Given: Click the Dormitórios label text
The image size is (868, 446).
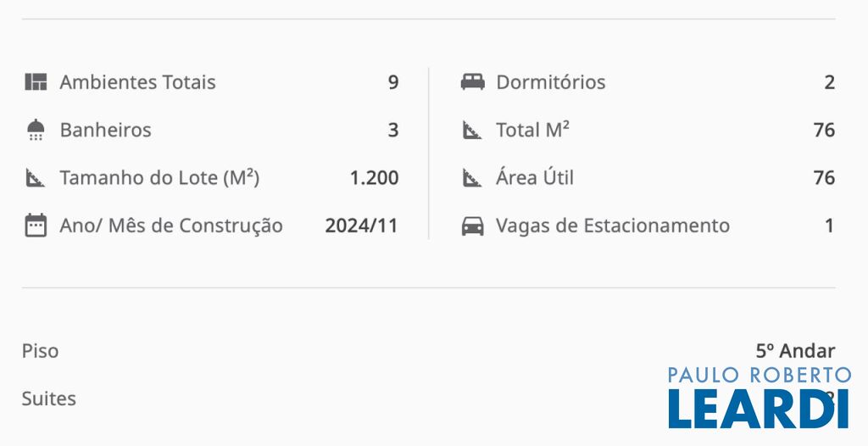Looking at the screenshot, I should (x=550, y=82).
